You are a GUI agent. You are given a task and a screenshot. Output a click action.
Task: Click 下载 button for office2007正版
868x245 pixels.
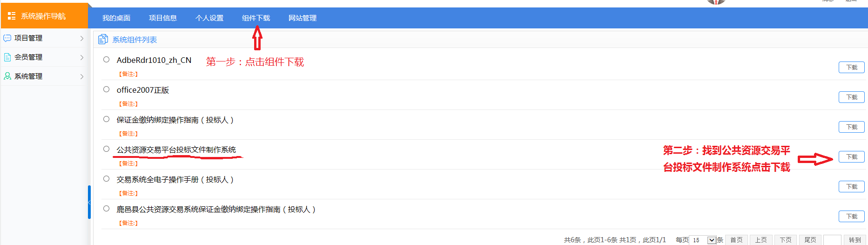pos(852,97)
